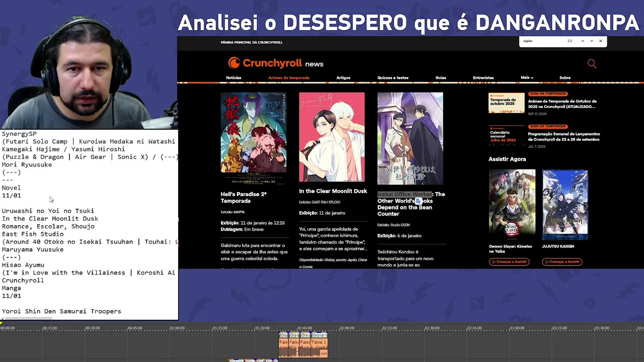This screenshot has height=362, width=644.
Task: Open Isekai Office Worker poster image
Action: [x=410, y=139]
